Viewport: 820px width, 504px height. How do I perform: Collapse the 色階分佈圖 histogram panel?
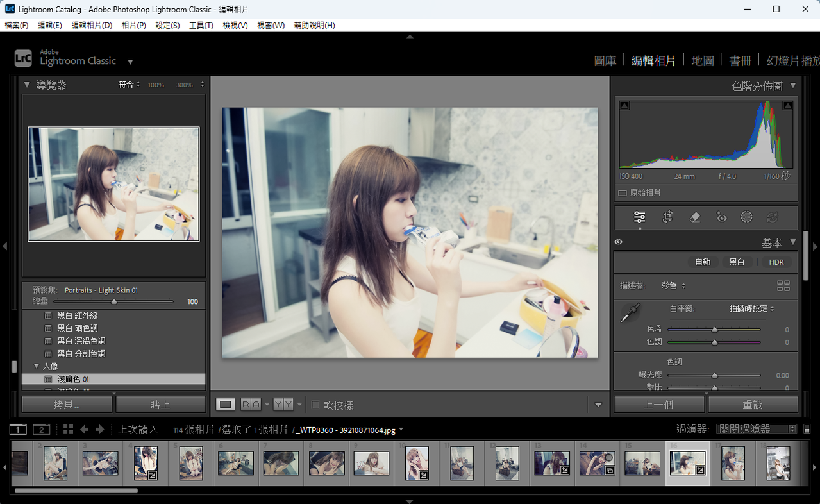pos(793,85)
